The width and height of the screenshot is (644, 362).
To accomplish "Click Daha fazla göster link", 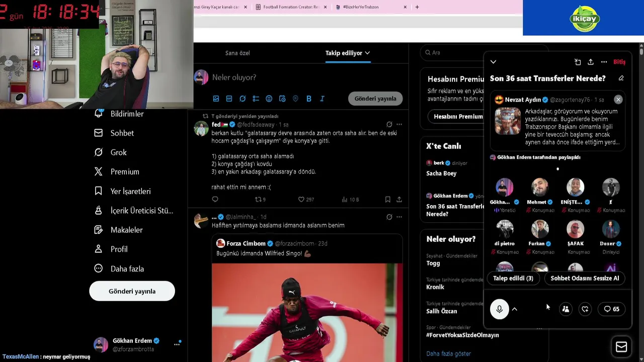I will pos(448,353).
